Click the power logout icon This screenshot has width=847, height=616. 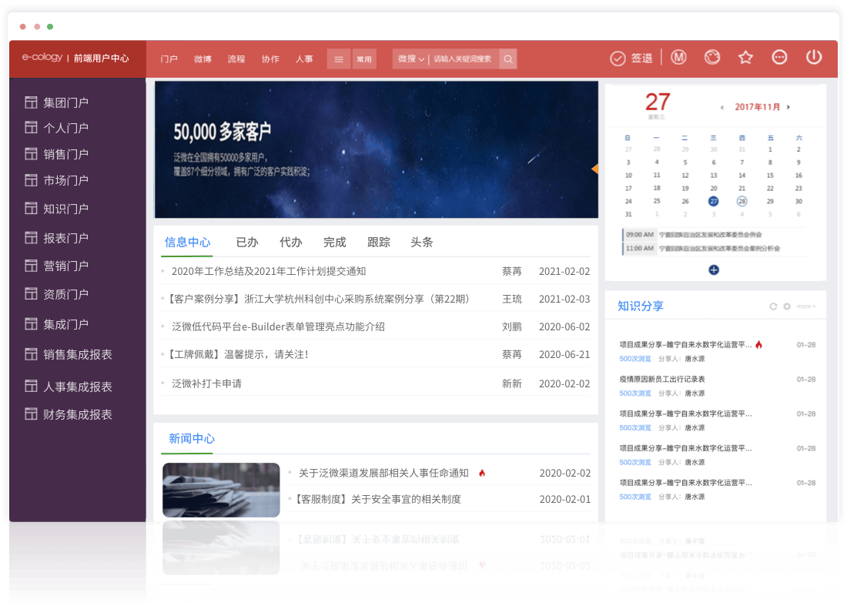point(814,58)
